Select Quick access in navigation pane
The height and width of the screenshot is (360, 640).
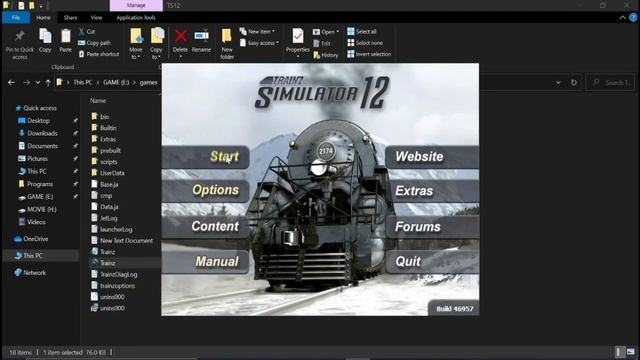pos(36,108)
